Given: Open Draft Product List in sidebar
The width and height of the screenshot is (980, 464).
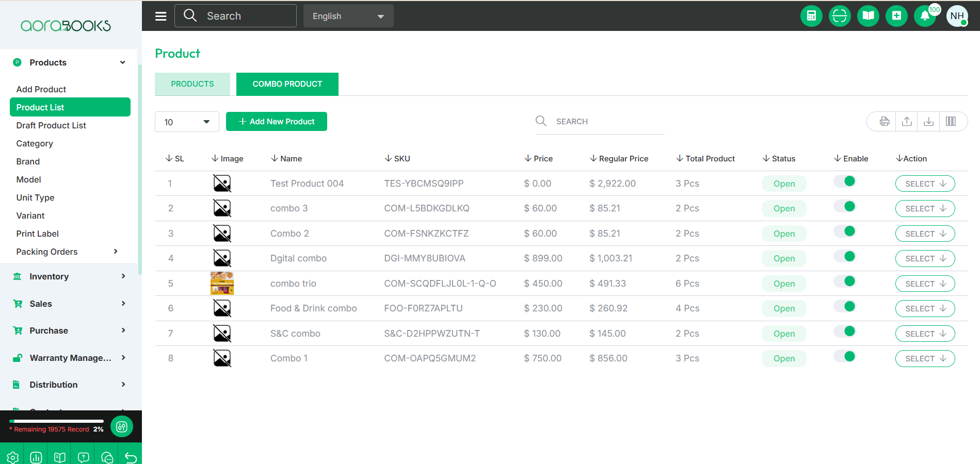Looking at the screenshot, I should 51,125.
